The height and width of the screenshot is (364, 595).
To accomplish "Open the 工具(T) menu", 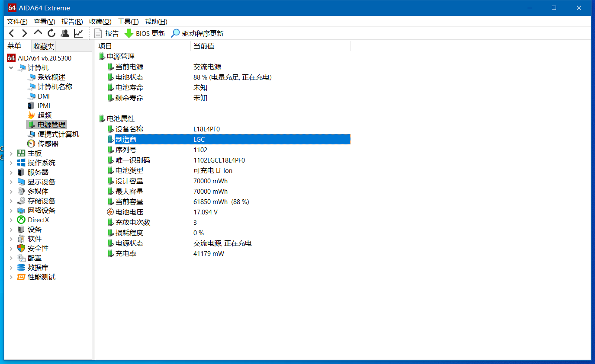I will pyautogui.click(x=129, y=21).
